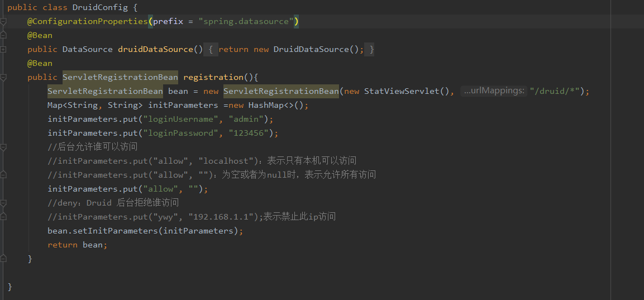Click the "loginPassword" string
This screenshot has width=644, height=300.
181,133
